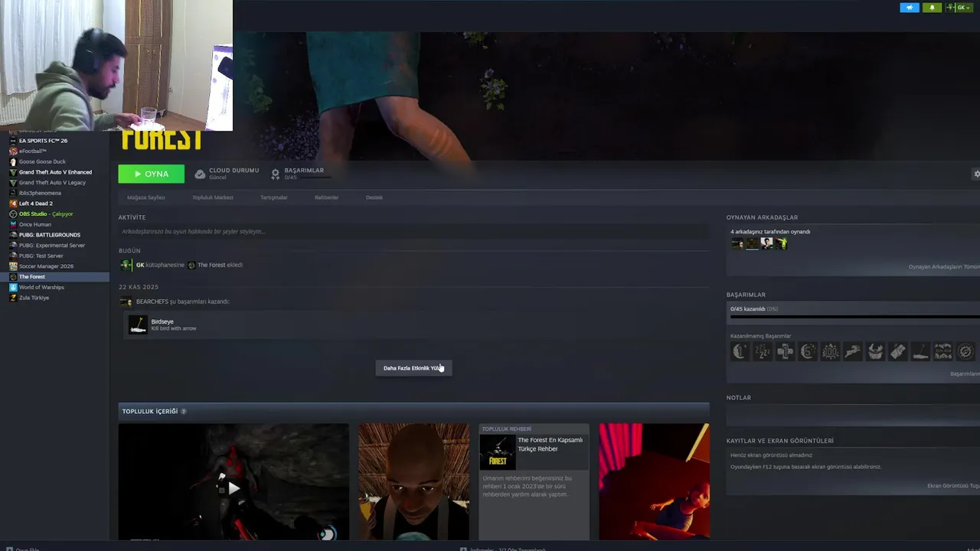Select PUBG: BATTLEGROUNDS in library
Image resolution: width=980 pixels, height=551 pixels.
50,235
